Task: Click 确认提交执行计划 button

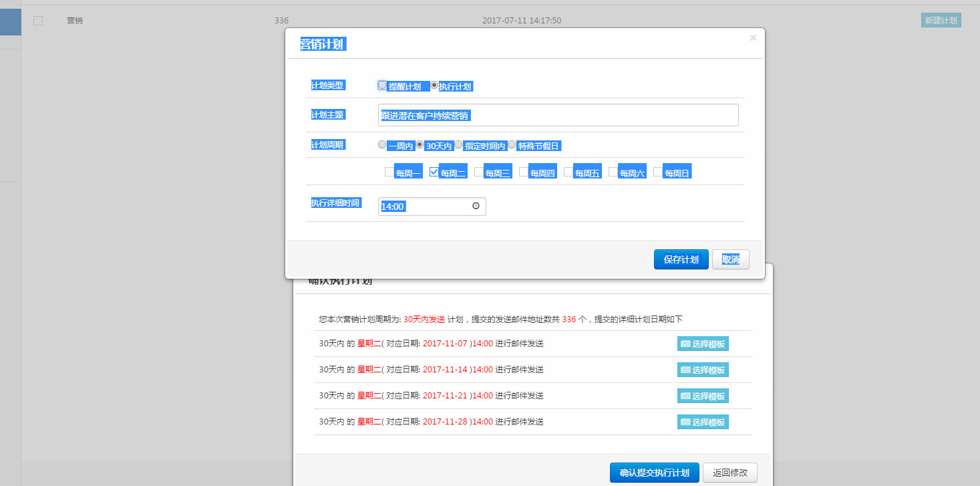Action: 654,473
